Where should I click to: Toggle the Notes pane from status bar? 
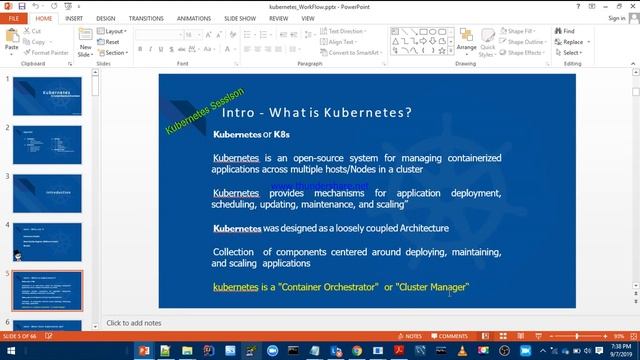(x=409, y=336)
